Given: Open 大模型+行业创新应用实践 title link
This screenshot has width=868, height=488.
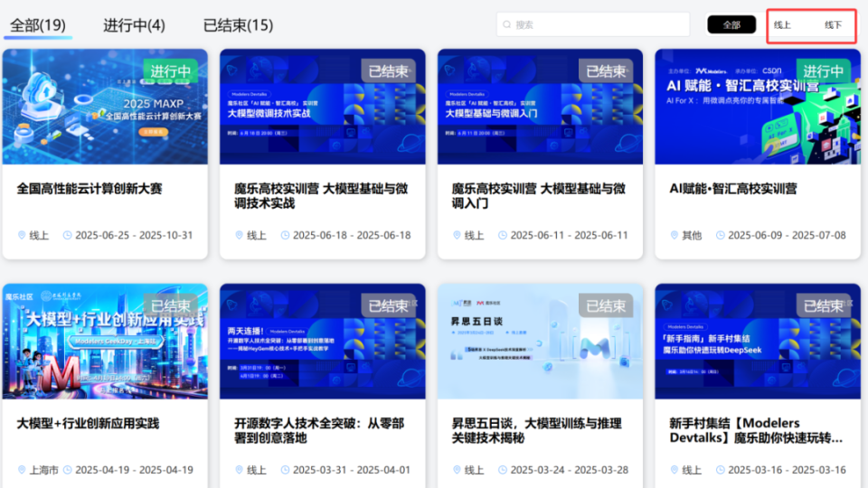Looking at the screenshot, I should (88, 423).
